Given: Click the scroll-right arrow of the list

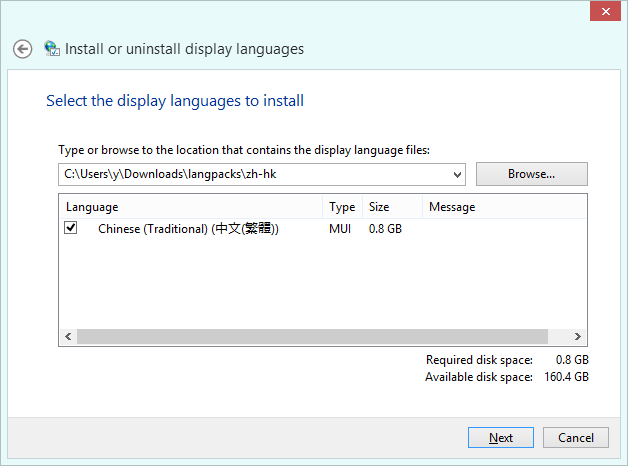Looking at the screenshot, I should [578, 336].
